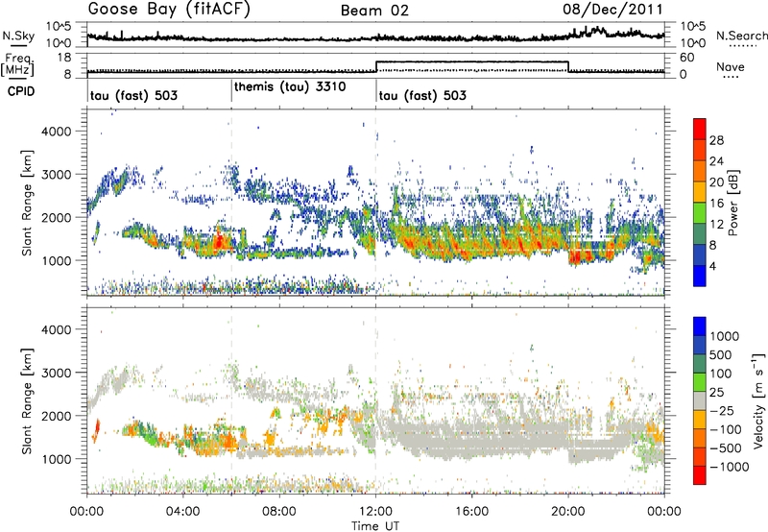Click the 'Freq. [MHz]' label
768x532 pixels.
click(17, 65)
